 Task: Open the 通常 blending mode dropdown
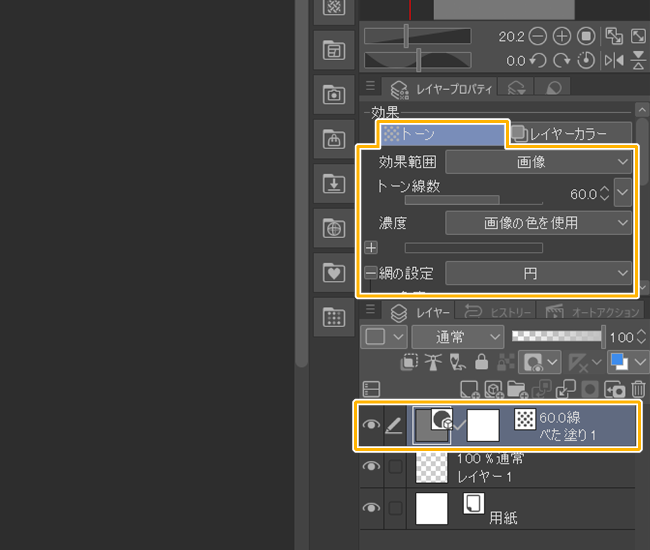(x=458, y=337)
